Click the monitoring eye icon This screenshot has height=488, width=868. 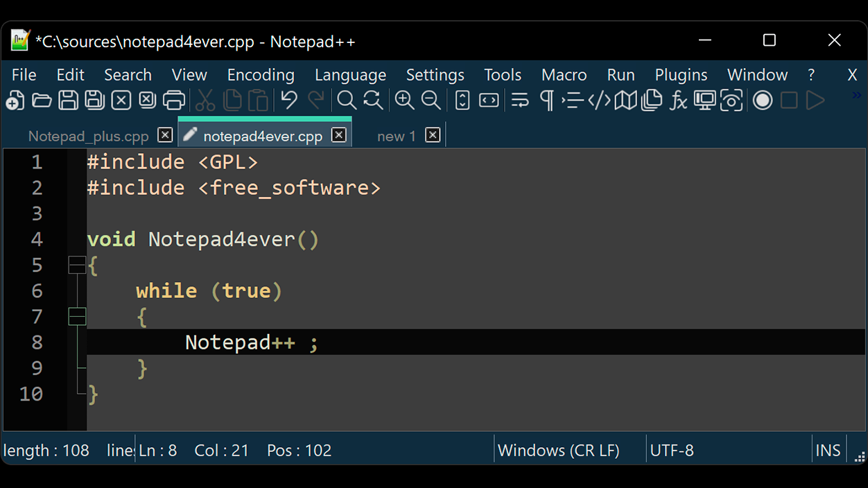click(x=731, y=101)
